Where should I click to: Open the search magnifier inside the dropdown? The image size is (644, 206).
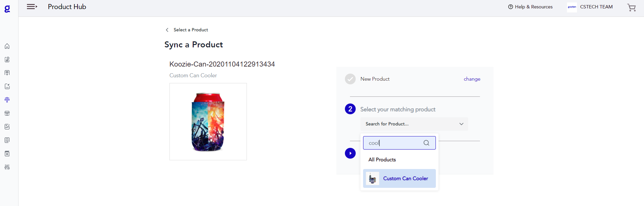(426, 142)
